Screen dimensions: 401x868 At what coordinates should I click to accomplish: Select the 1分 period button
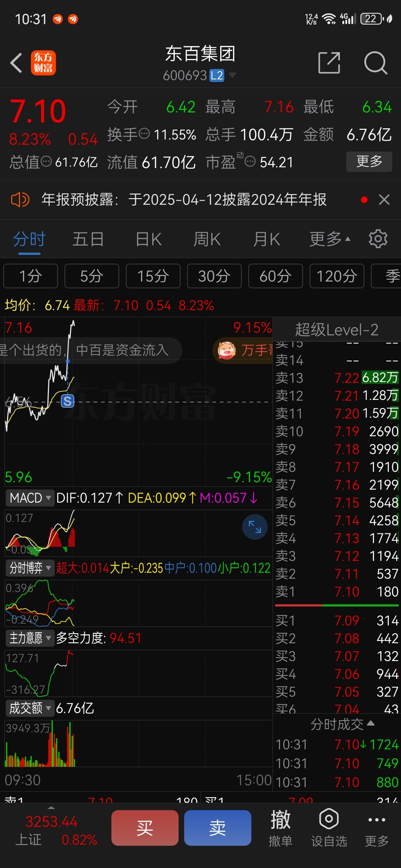pyautogui.click(x=30, y=276)
